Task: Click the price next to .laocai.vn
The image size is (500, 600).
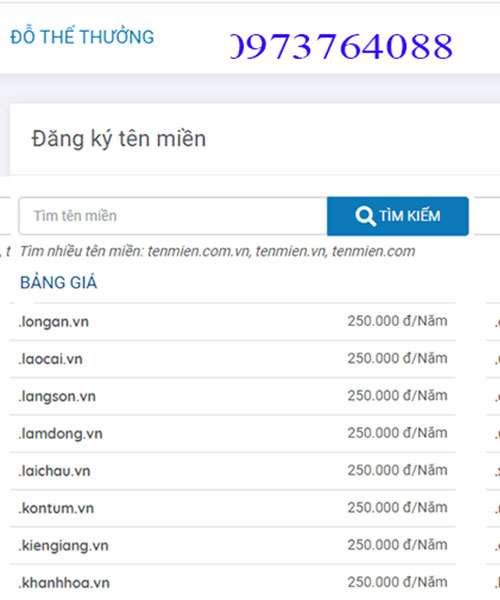Action: [397, 358]
